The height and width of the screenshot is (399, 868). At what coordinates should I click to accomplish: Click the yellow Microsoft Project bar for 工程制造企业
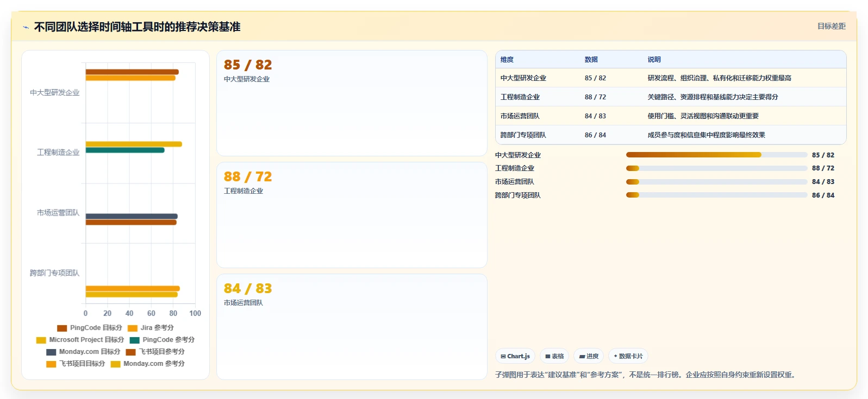coord(134,144)
